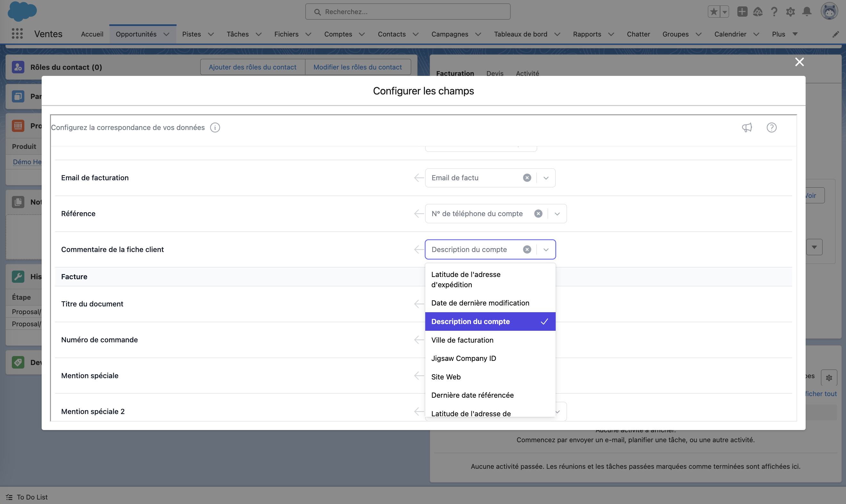The image size is (846, 504).
Task: Clear the Description du compte selection
Action: point(527,250)
